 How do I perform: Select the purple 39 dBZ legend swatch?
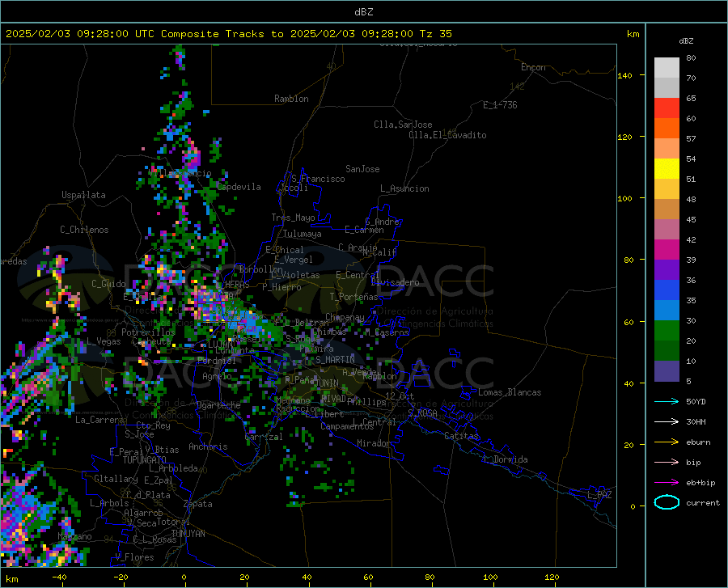[x=667, y=270]
